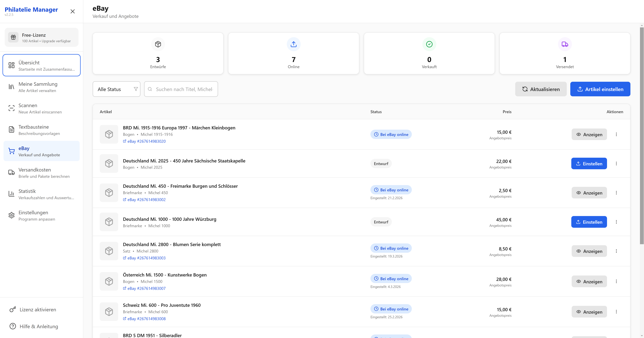Click Anzeigen for Burgen und Schlösser
The width and height of the screenshot is (644, 338).
(589, 193)
